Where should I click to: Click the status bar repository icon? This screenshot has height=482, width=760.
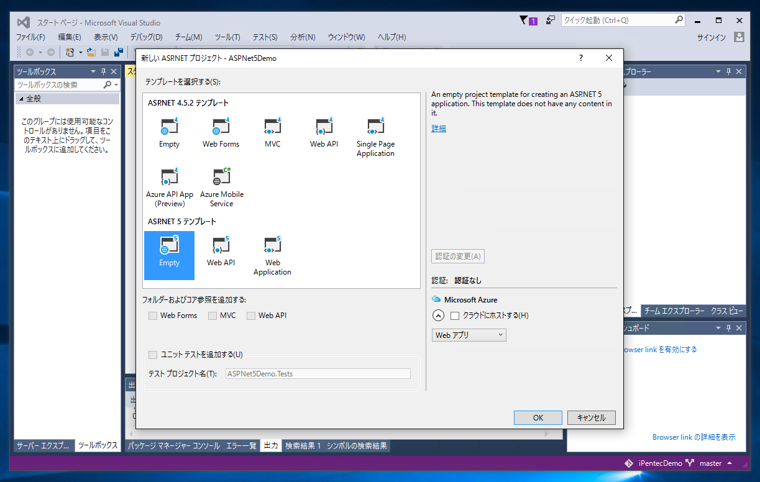point(629,463)
